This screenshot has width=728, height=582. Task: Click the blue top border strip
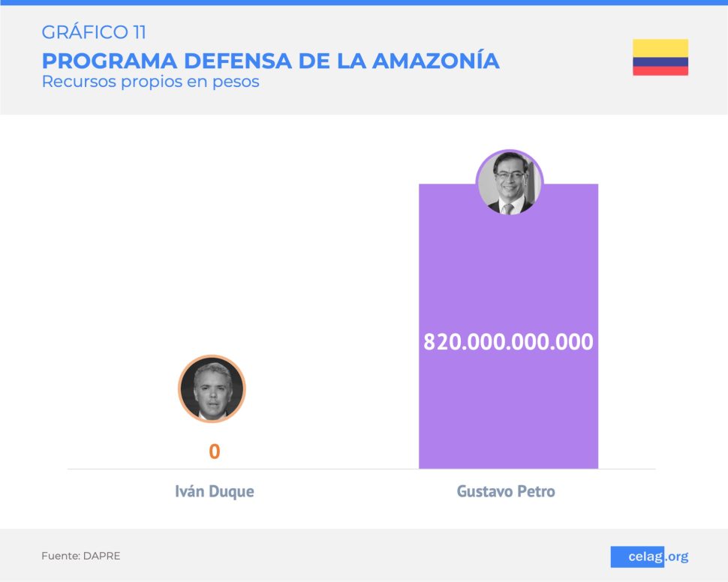pyautogui.click(x=364, y=2)
